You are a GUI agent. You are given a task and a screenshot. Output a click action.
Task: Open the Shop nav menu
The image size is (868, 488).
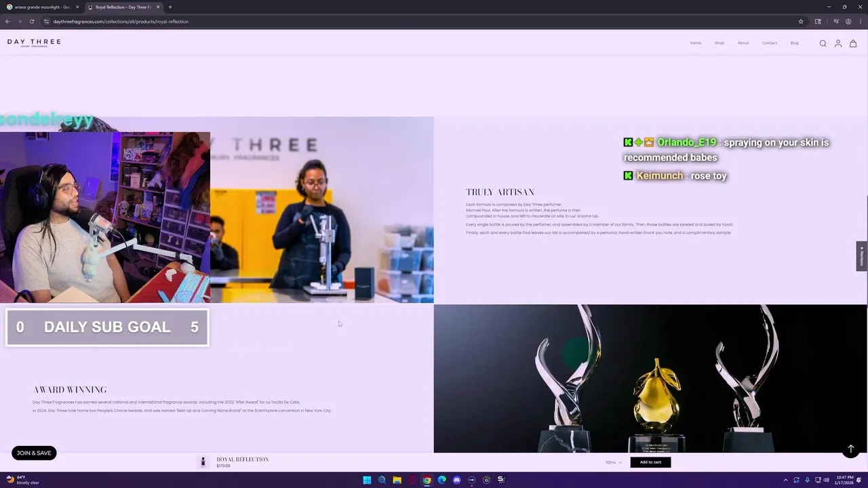click(x=719, y=43)
